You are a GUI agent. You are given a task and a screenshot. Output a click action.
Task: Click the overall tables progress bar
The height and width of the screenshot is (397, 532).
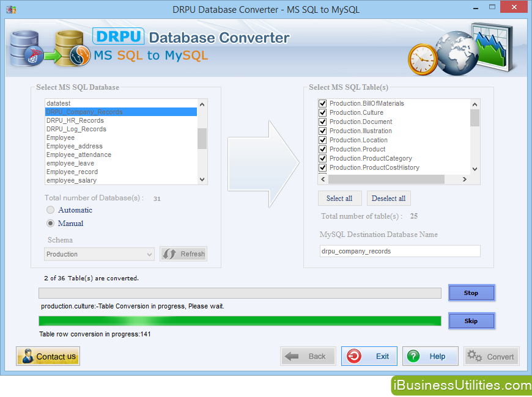pyautogui.click(x=240, y=293)
